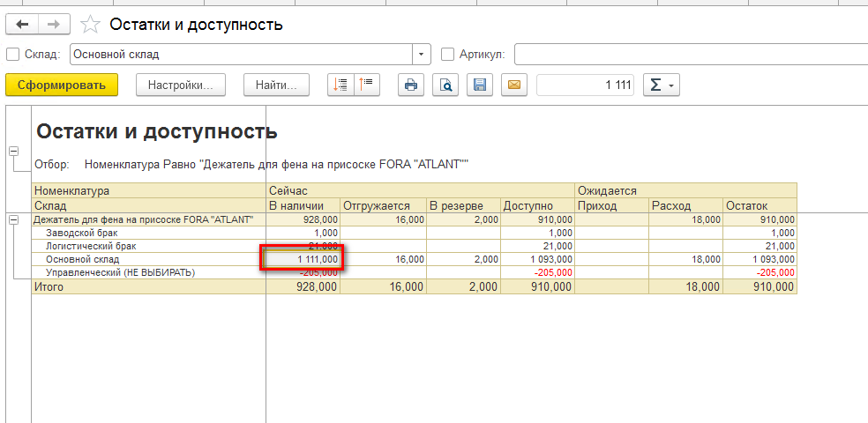This screenshot has width=868, height=423.
Task: Add report to favorites with star icon
Action: pyautogui.click(x=90, y=25)
